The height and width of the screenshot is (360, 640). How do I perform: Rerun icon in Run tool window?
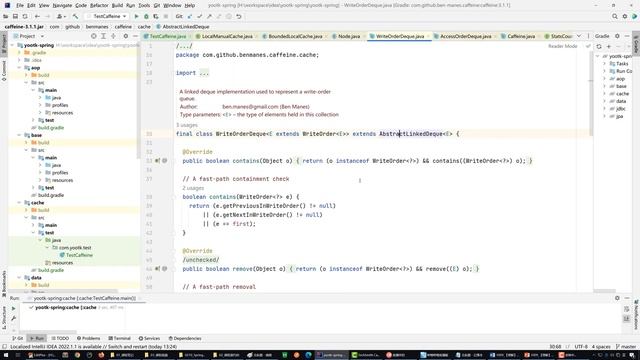point(13,309)
